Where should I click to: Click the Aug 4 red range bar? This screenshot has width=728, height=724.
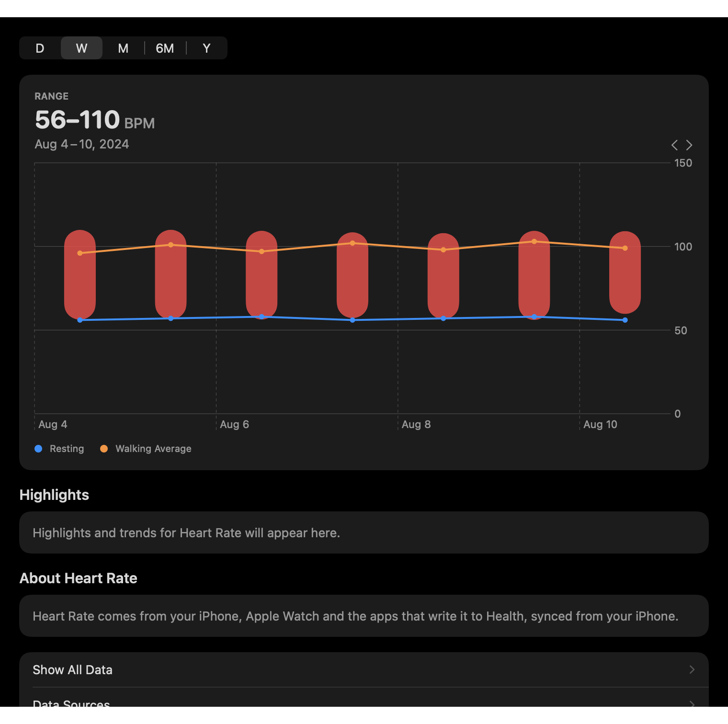80,275
